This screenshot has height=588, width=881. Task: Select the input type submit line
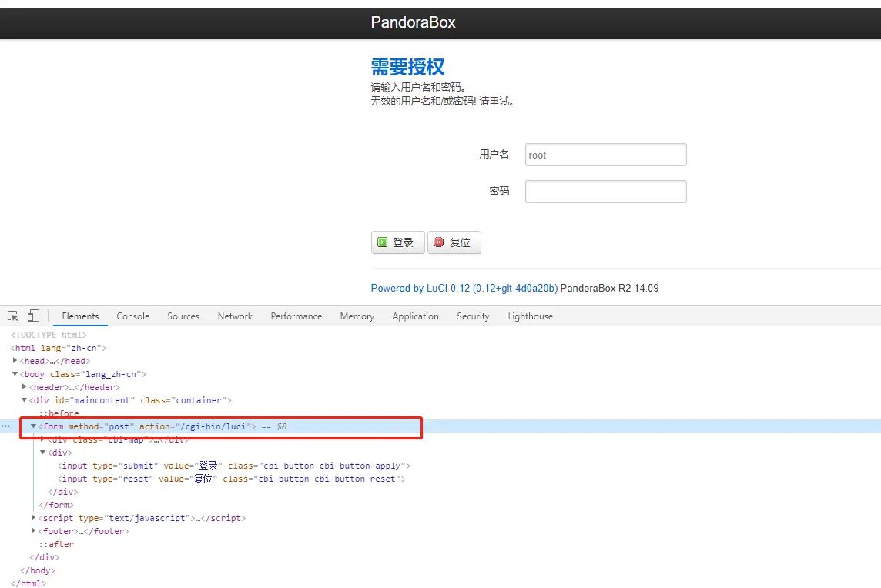234,466
